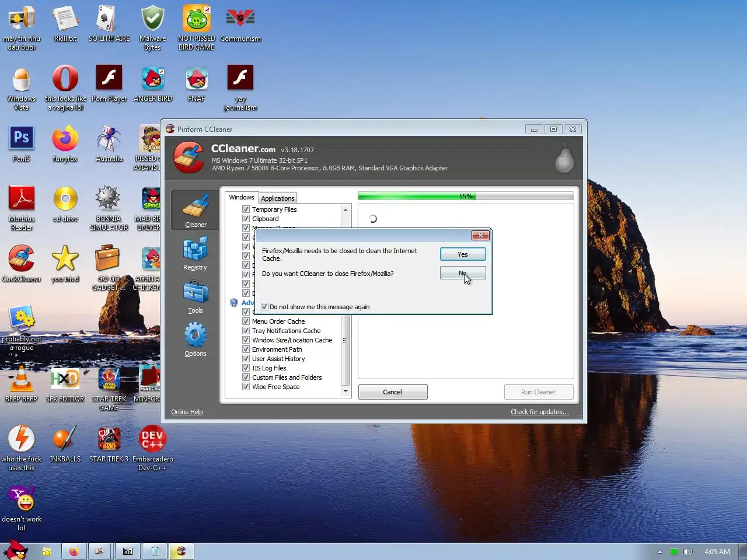This screenshot has height=560, width=747.
Task: Select the furryfox Firefox desktop icon
Action: [65, 143]
